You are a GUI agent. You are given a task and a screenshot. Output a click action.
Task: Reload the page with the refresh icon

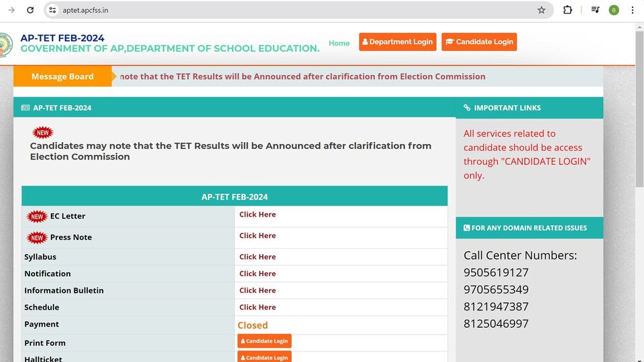(30, 10)
